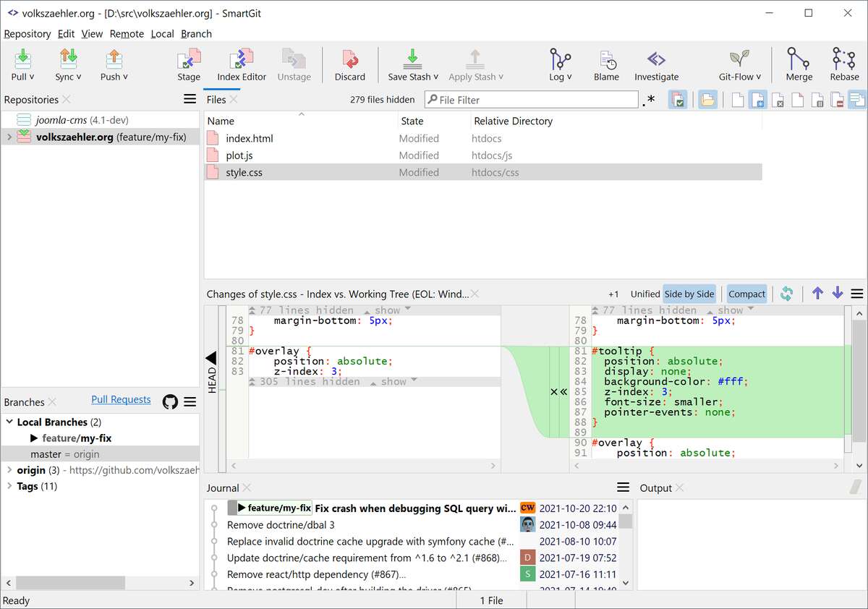Image resolution: width=868 pixels, height=609 pixels.
Task: Click the Blame toolbar icon
Action: (x=607, y=59)
